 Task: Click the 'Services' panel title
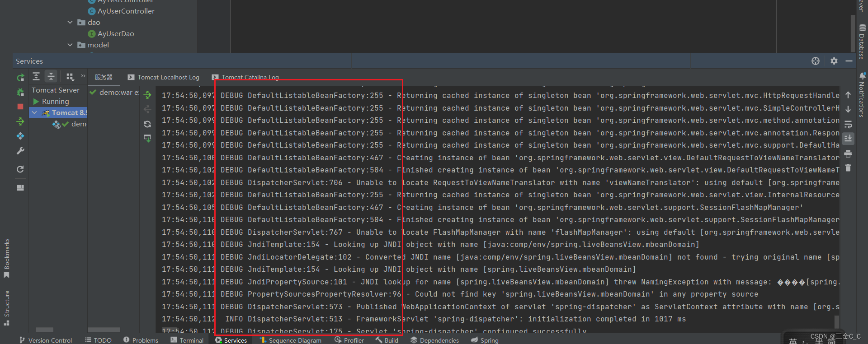(x=29, y=61)
